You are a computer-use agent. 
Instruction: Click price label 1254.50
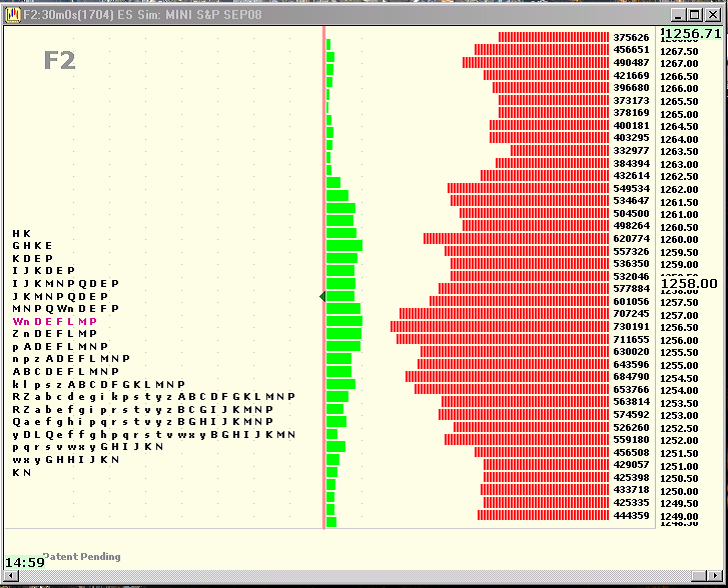[679, 378]
